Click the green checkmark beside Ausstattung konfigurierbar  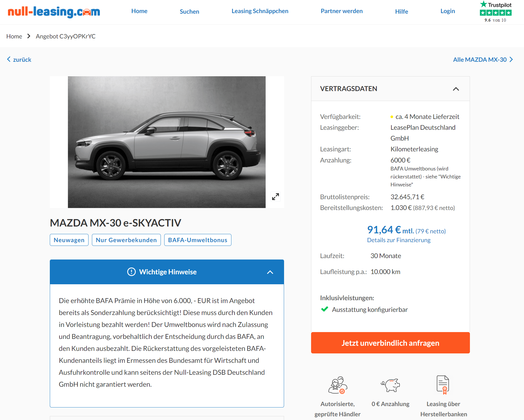point(324,309)
